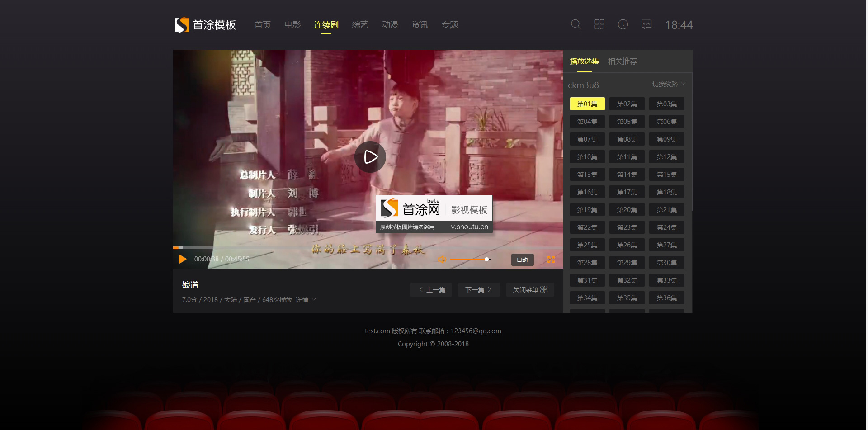Open the watch history clock icon
The width and height of the screenshot is (868, 430).
click(x=623, y=24)
